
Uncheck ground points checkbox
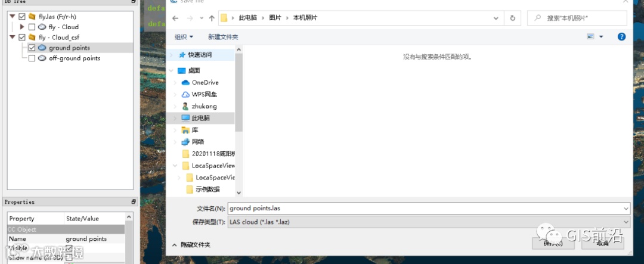tap(32, 48)
